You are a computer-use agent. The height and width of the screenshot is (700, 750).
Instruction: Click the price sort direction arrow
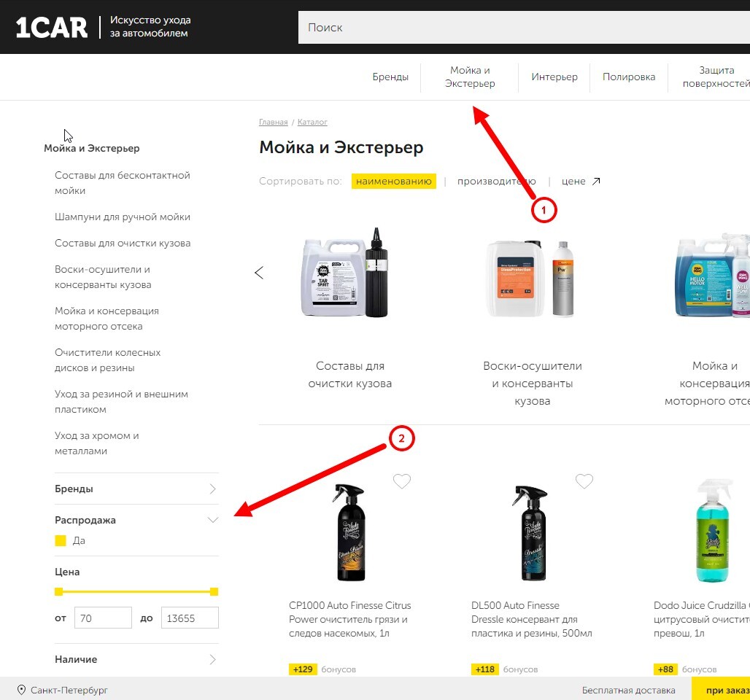click(x=596, y=182)
